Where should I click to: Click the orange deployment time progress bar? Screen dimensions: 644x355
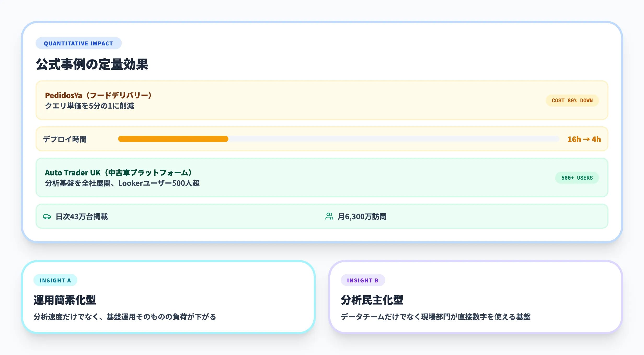pos(173,139)
